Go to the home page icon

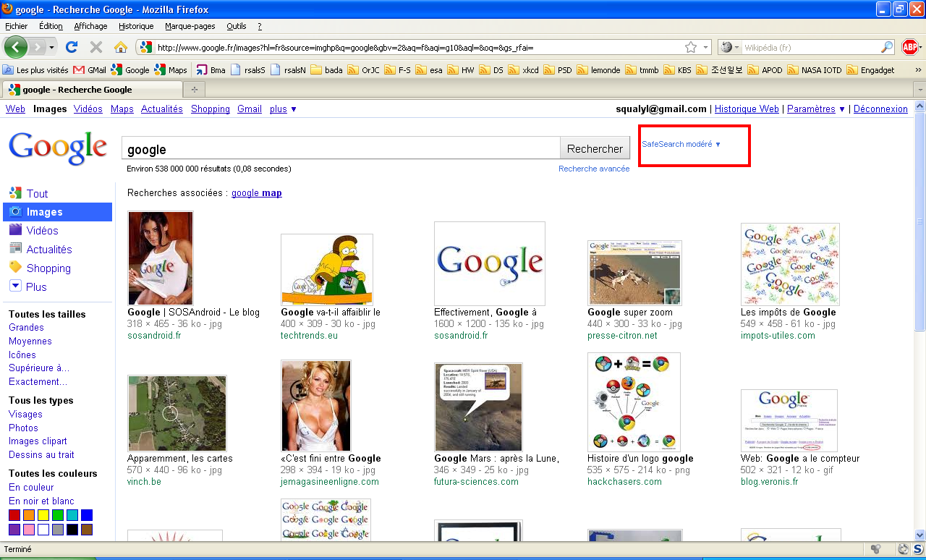tap(121, 47)
